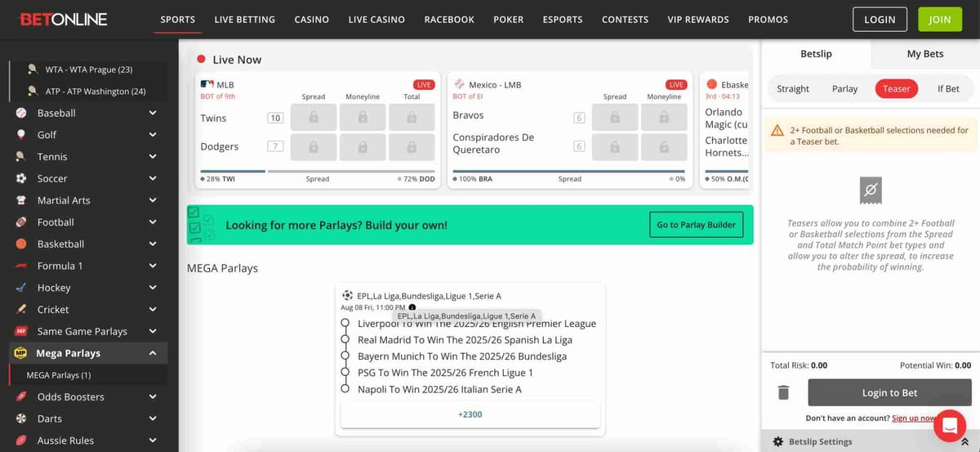Select the If Bet type

(948, 88)
